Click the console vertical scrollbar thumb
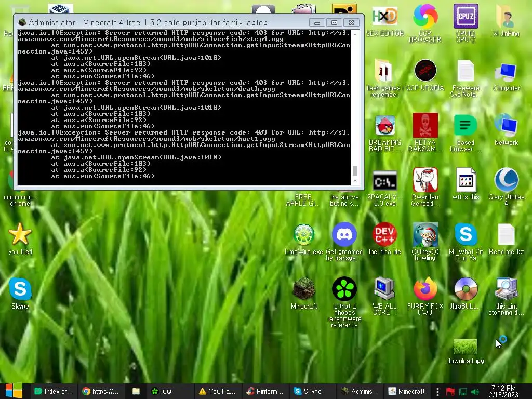 coord(355,170)
